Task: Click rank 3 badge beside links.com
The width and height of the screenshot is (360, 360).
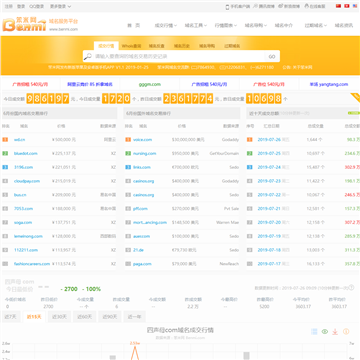Action: coord(128,167)
